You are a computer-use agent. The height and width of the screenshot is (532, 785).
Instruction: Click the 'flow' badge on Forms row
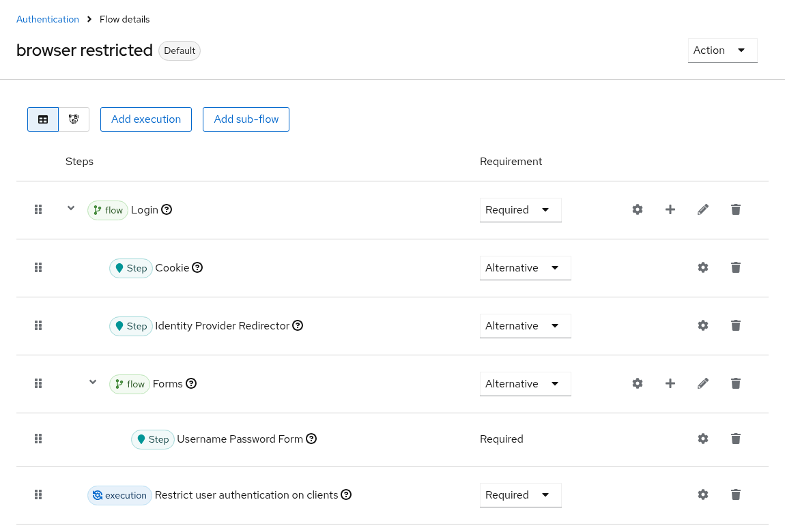tap(130, 385)
